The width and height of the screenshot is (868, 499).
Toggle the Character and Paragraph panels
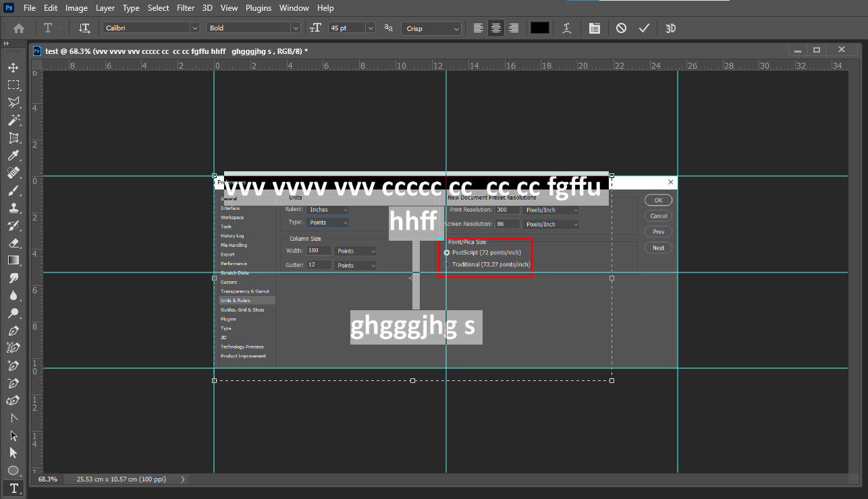tap(594, 28)
